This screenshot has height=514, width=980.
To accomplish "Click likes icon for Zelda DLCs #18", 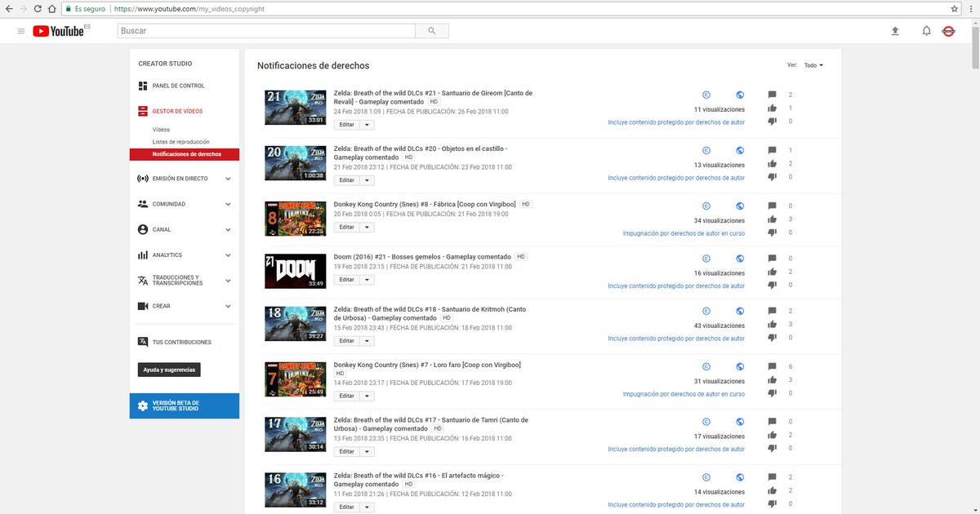I will click(772, 324).
